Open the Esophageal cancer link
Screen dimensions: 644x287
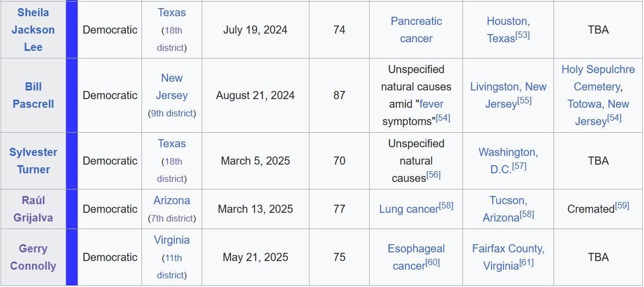click(x=416, y=257)
